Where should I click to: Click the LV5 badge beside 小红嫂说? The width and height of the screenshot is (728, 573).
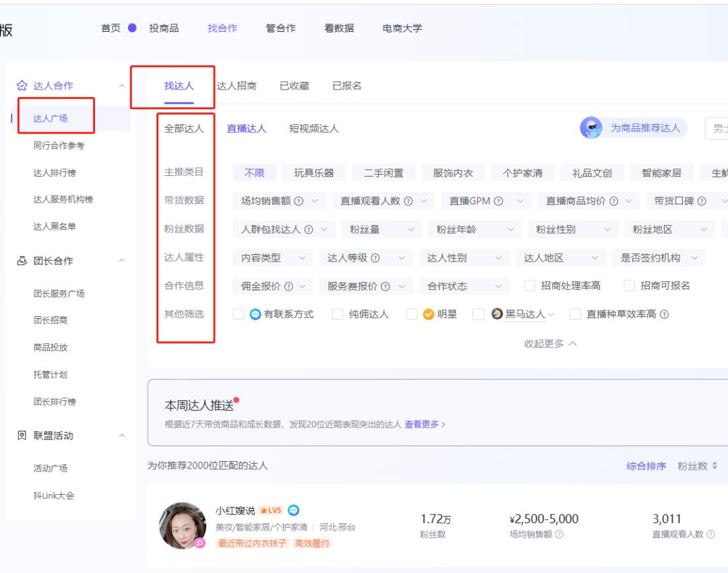[270, 510]
